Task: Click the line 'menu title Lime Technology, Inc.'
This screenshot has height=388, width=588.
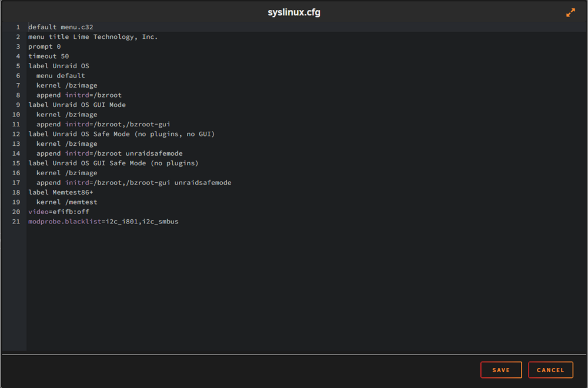Action: [93, 36]
